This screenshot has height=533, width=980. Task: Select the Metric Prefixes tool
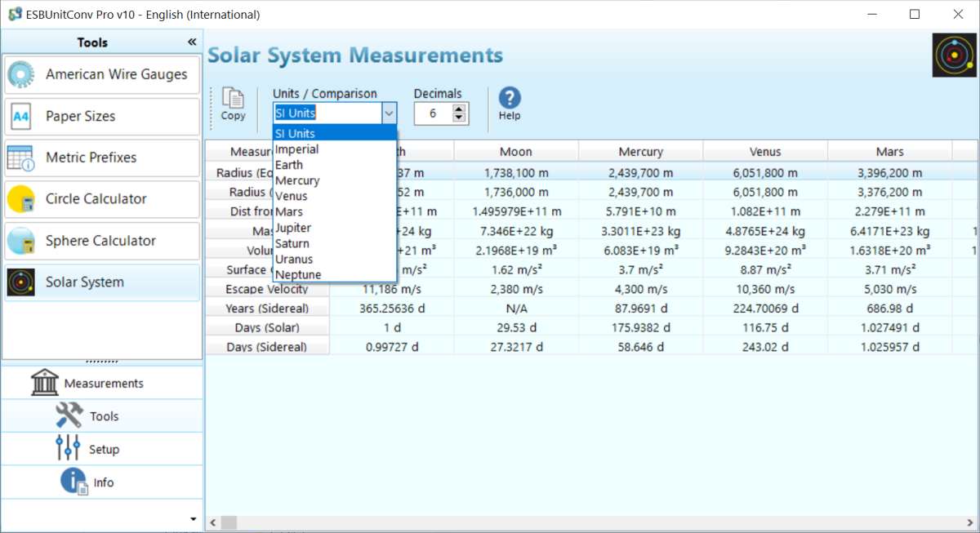pos(101,158)
